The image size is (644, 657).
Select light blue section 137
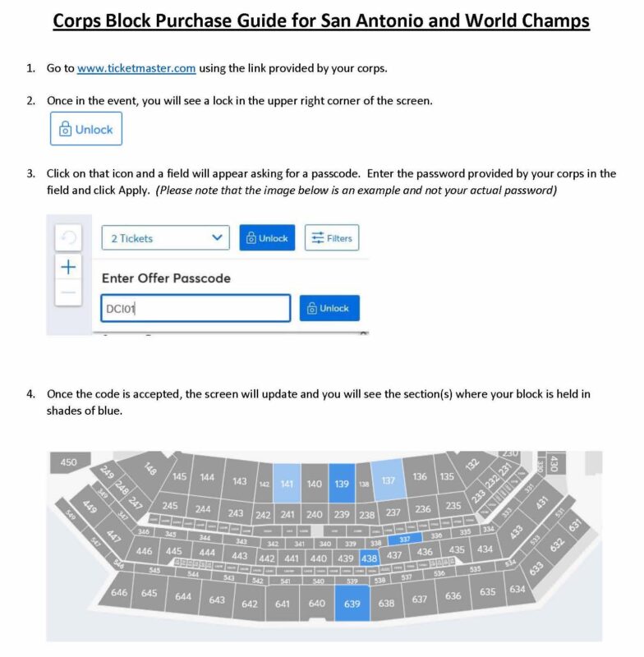coord(388,480)
